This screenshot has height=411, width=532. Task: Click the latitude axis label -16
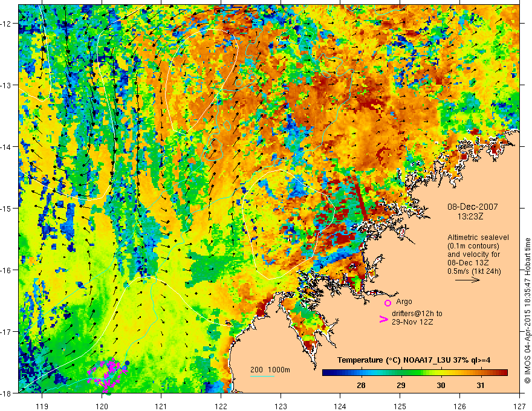[7, 270]
